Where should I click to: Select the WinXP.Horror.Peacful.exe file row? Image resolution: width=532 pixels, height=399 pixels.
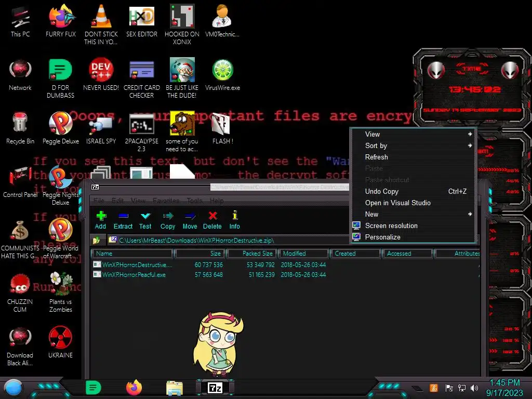click(x=285, y=274)
